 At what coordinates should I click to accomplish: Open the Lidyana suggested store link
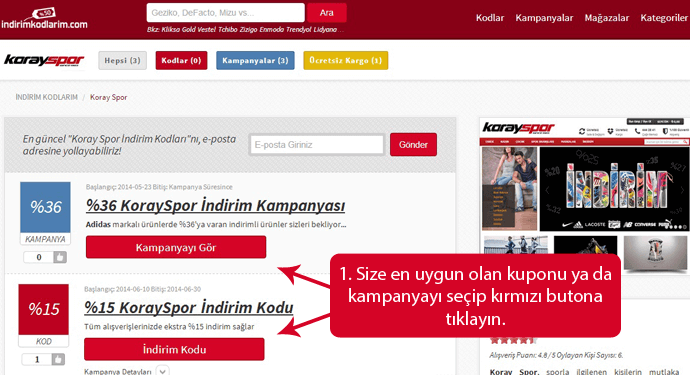coord(325,29)
